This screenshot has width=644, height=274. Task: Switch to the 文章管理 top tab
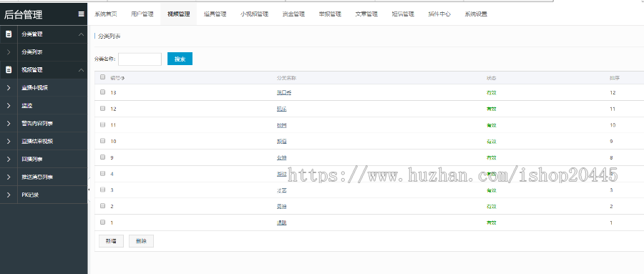click(366, 14)
